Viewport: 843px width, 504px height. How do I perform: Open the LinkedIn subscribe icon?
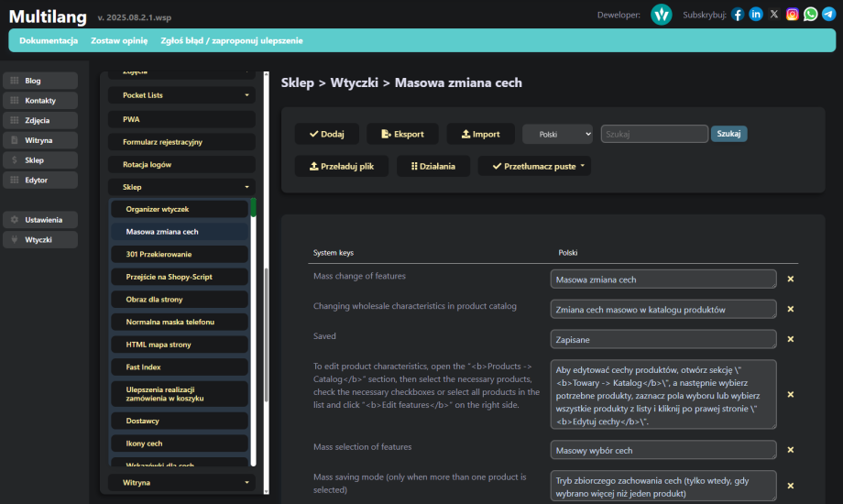click(x=756, y=14)
